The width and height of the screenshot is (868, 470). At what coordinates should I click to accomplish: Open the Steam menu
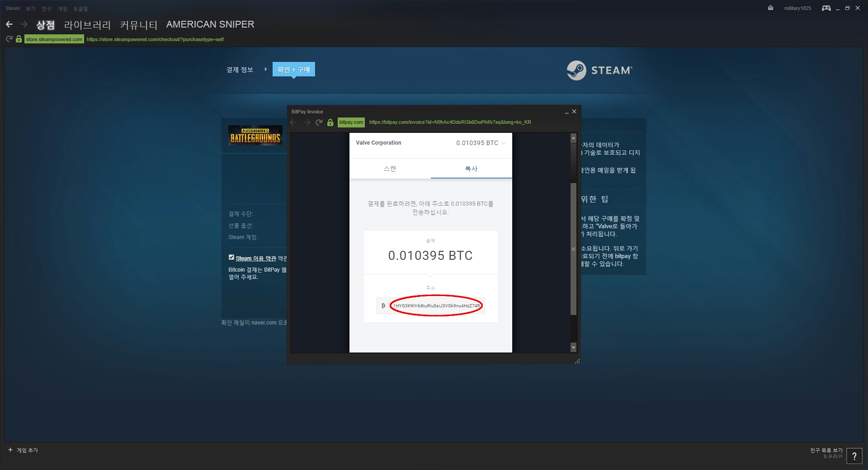click(x=13, y=8)
